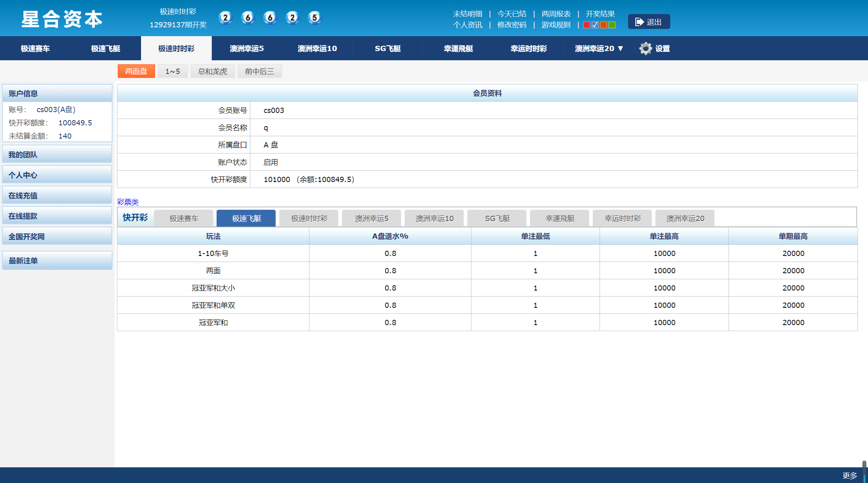This screenshot has height=483, width=868.
Task: Click the second lottery ball showing 6
Action: pyautogui.click(x=248, y=18)
